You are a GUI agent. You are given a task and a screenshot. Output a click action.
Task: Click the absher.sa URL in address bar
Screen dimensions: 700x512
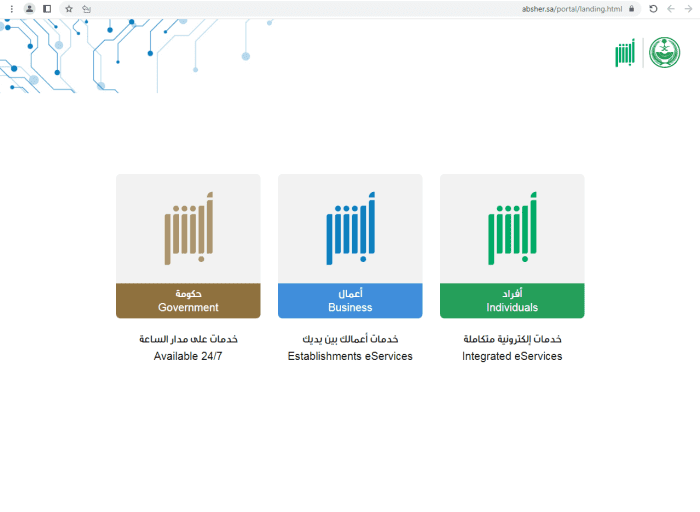pyautogui.click(x=572, y=9)
